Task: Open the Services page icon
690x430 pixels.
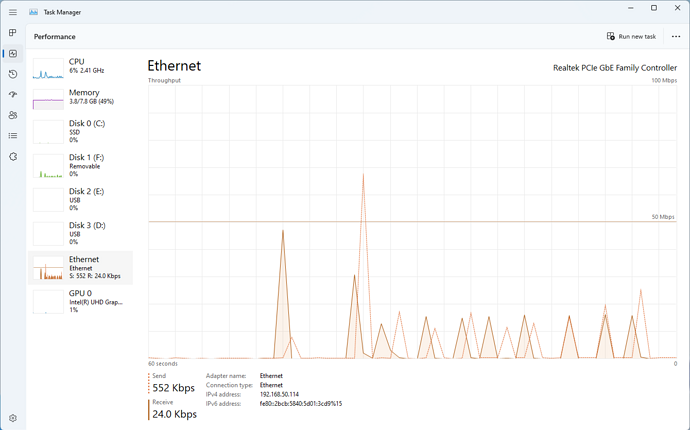Action: coord(13,157)
